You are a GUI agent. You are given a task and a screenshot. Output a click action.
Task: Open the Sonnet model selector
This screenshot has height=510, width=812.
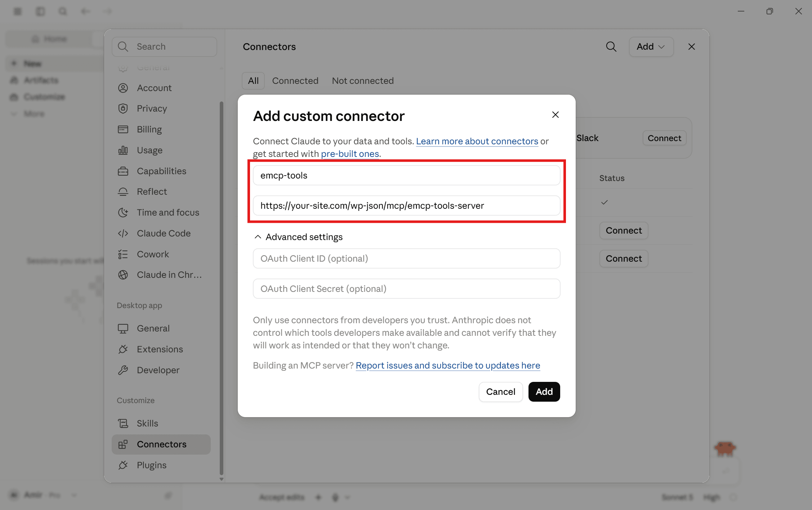click(x=678, y=497)
